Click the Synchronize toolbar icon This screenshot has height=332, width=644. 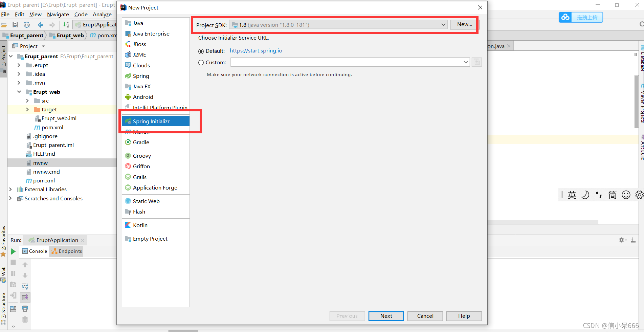[26, 25]
